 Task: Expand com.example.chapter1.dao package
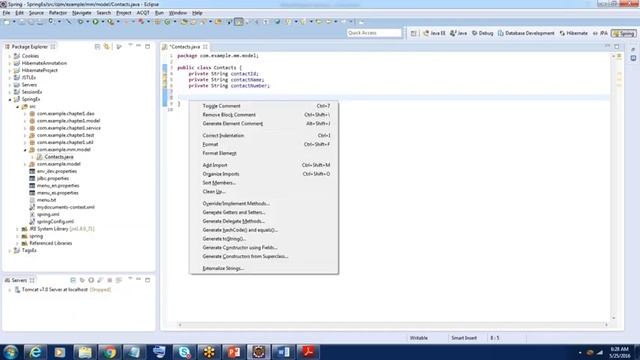click(25, 114)
